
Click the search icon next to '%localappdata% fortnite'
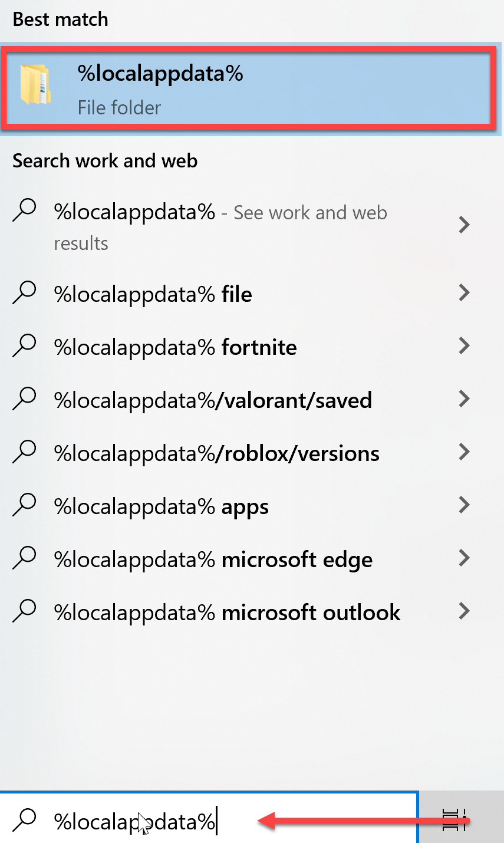pos(25,345)
